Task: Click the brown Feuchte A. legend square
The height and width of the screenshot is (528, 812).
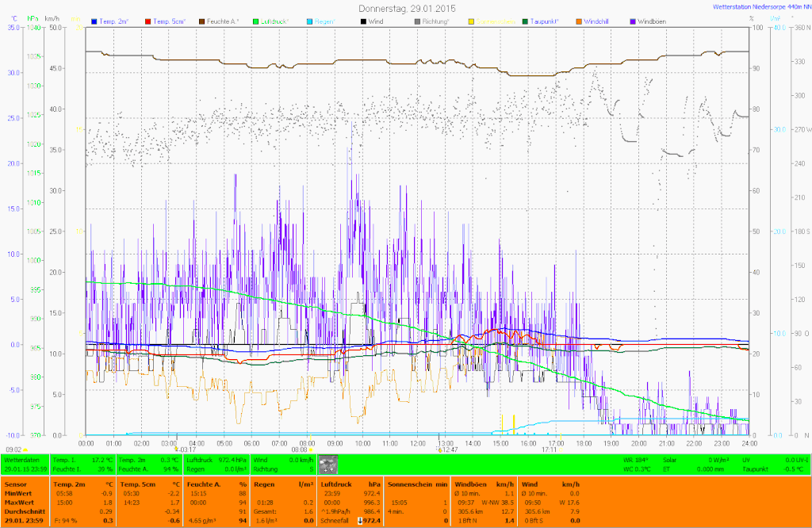Action: [x=201, y=21]
